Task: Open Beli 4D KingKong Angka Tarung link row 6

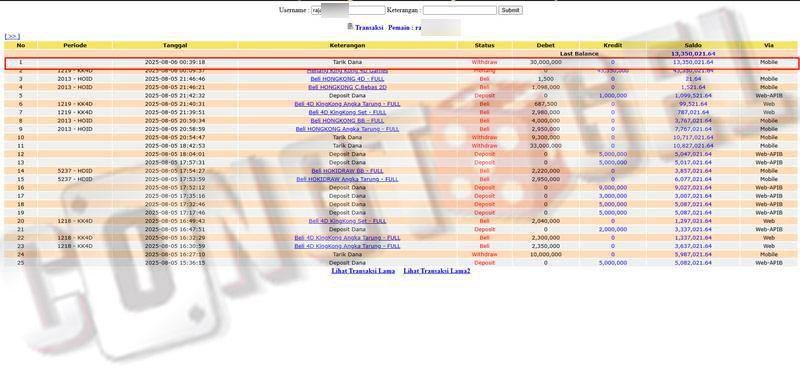Action: pos(347,104)
